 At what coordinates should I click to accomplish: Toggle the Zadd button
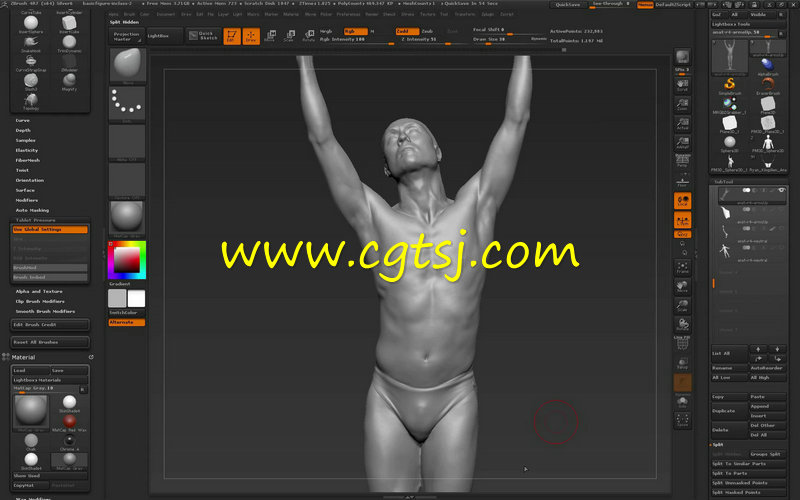pos(407,31)
